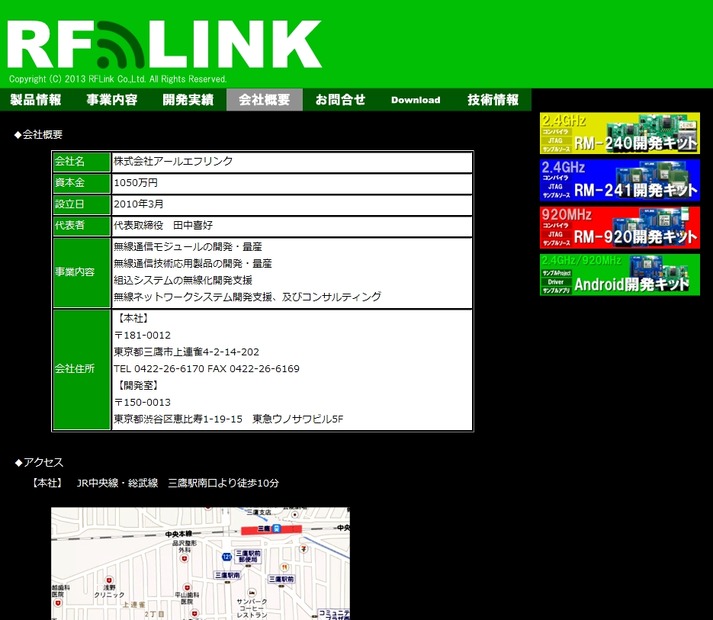The height and width of the screenshot is (620, 713).
Task: Select the 【開発室】 heading
Action: point(138,385)
